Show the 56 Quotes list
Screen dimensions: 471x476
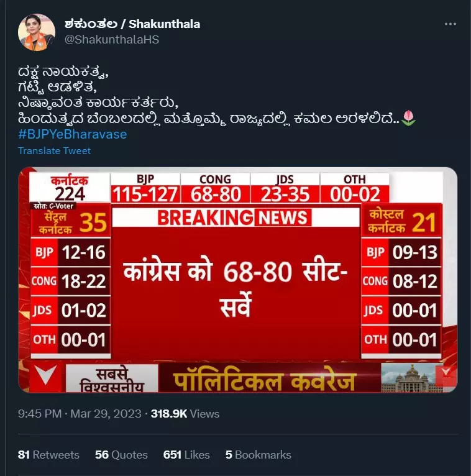tap(121, 455)
